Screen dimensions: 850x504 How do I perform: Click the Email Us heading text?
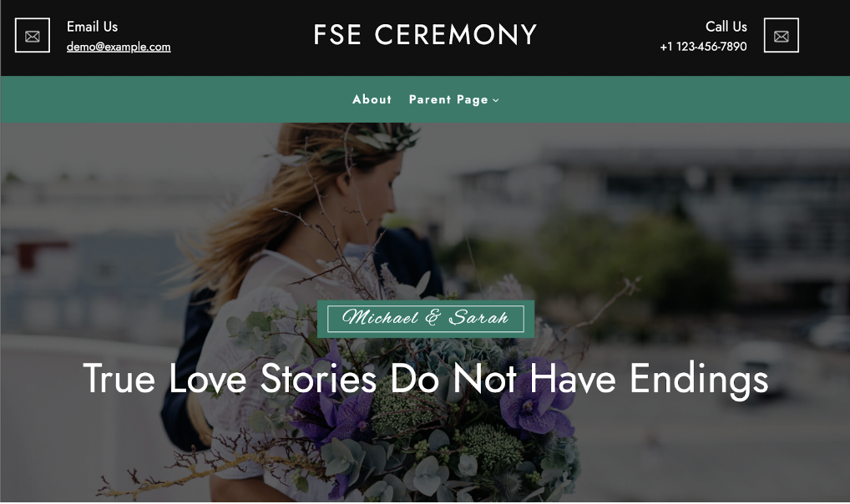tap(92, 27)
